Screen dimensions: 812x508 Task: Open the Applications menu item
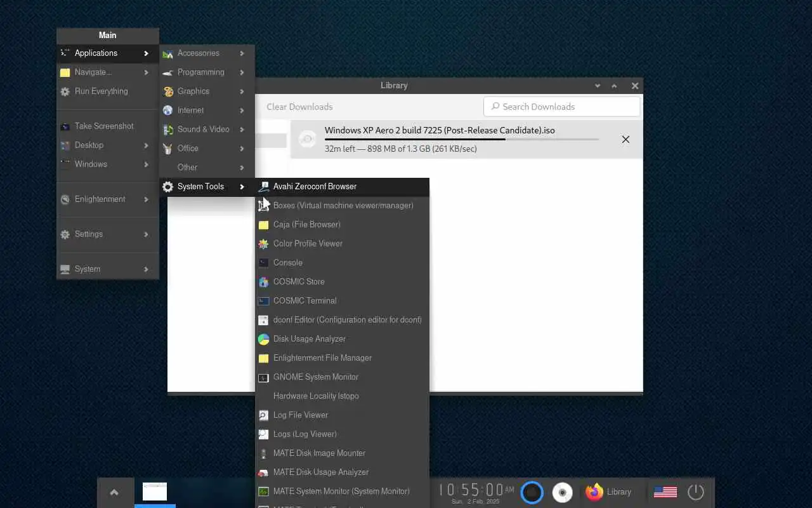(107, 53)
